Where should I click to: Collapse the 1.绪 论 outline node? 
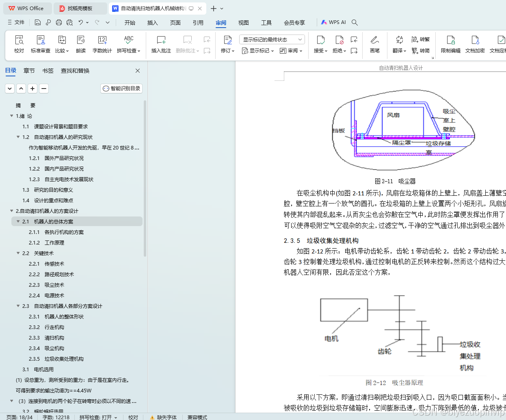[11, 116]
